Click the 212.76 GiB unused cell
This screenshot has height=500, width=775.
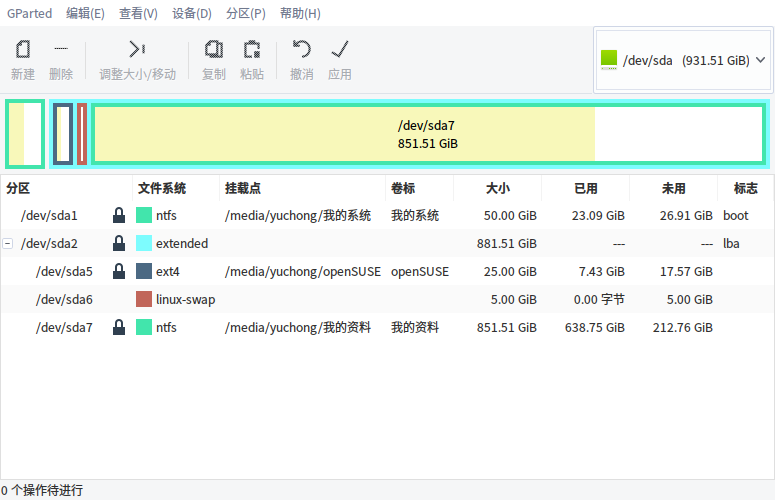coord(683,328)
